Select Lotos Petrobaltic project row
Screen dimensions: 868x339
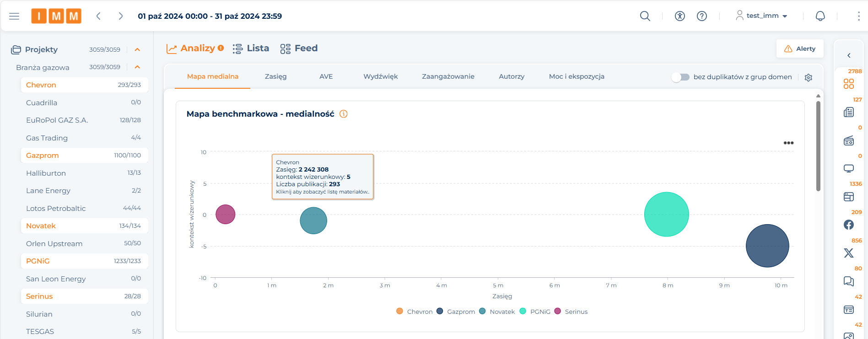coord(84,208)
